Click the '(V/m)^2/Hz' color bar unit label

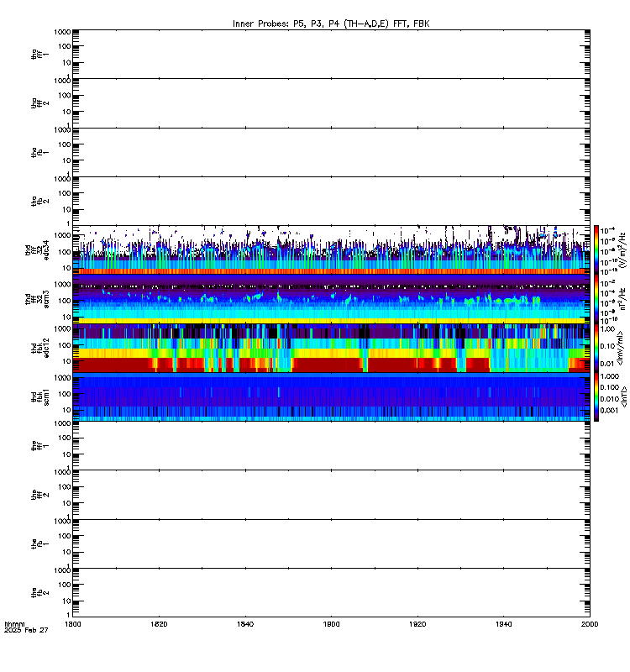(622, 249)
